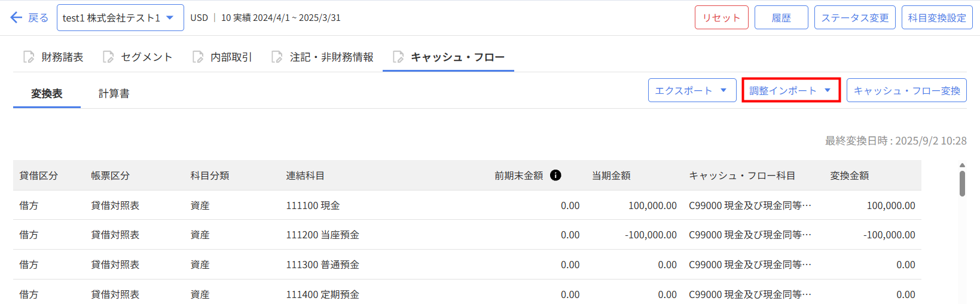The height and width of the screenshot is (304, 980).
Task: Click the ステータス変更 button
Action: coord(854,18)
